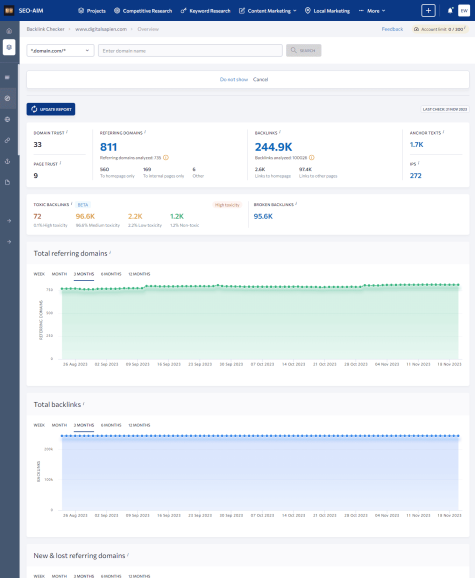Click the Account limit badge
Viewport: 475px width, 578px height.
tap(440, 29)
